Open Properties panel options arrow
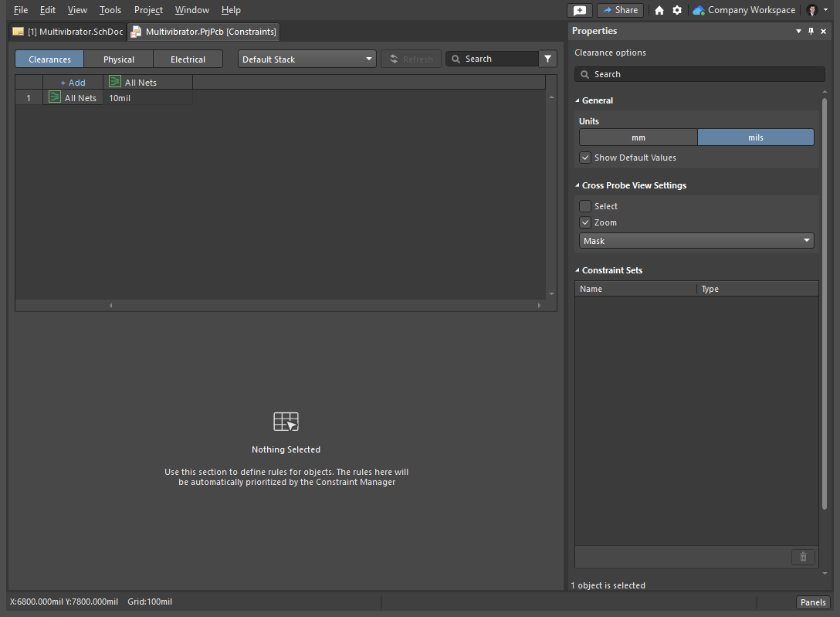This screenshot has width=840, height=617. (x=799, y=31)
